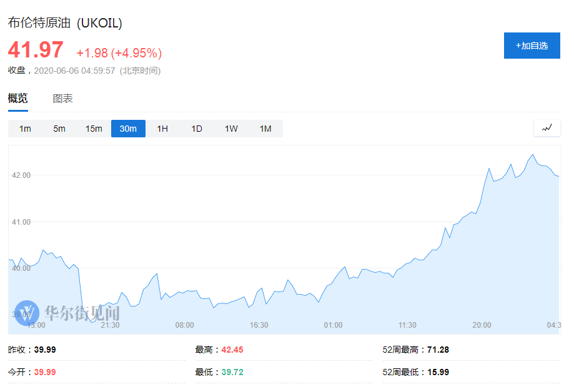574x392 pixels.
Task: Click the 11:30 time axis label
Action: point(407,325)
